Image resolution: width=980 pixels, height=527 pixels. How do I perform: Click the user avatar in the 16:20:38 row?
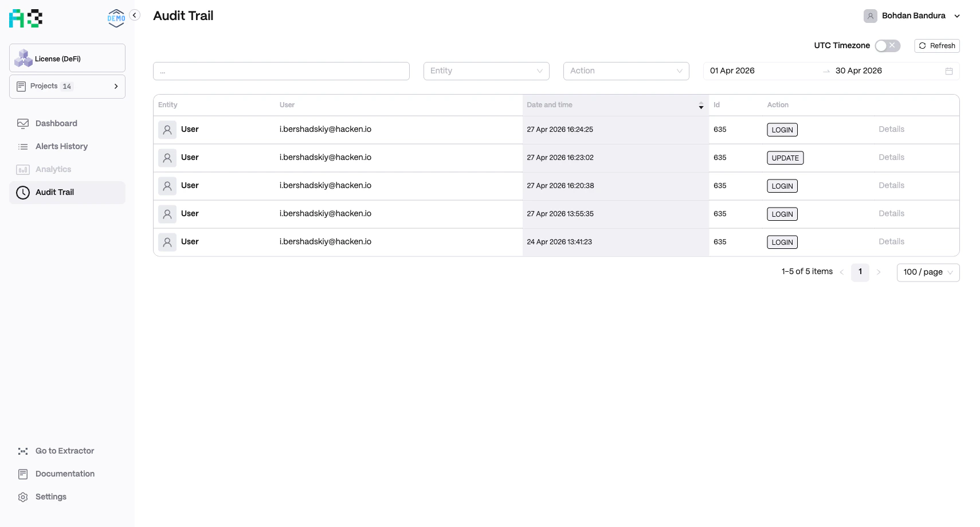[x=167, y=186]
